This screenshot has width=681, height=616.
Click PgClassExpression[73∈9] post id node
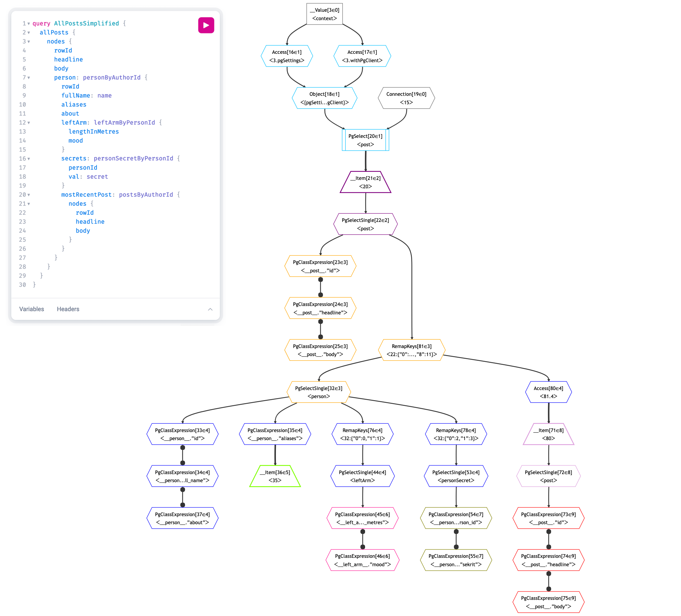click(548, 518)
